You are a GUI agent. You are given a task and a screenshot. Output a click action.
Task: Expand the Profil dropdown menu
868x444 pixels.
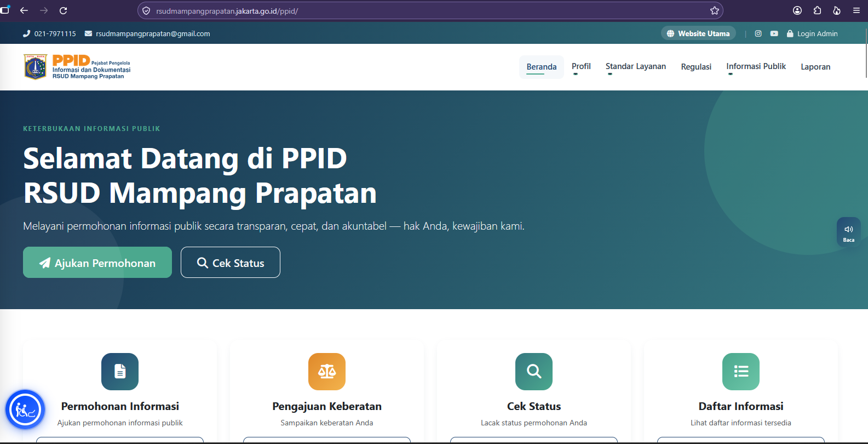(x=581, y=67)
